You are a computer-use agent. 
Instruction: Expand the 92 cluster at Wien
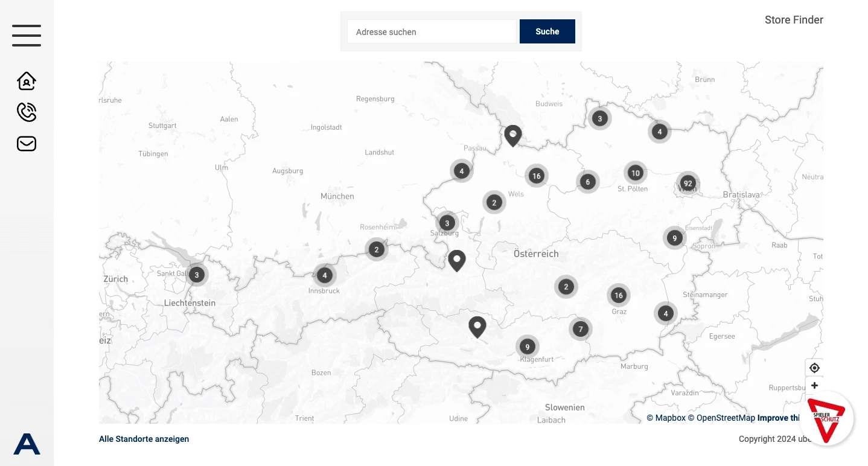(x=688, y=184)
